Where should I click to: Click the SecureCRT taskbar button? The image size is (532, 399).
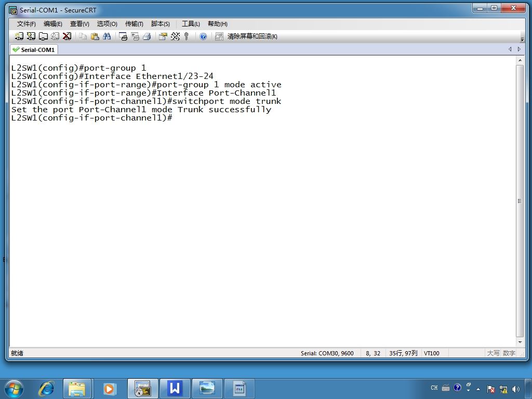(142, 389)
